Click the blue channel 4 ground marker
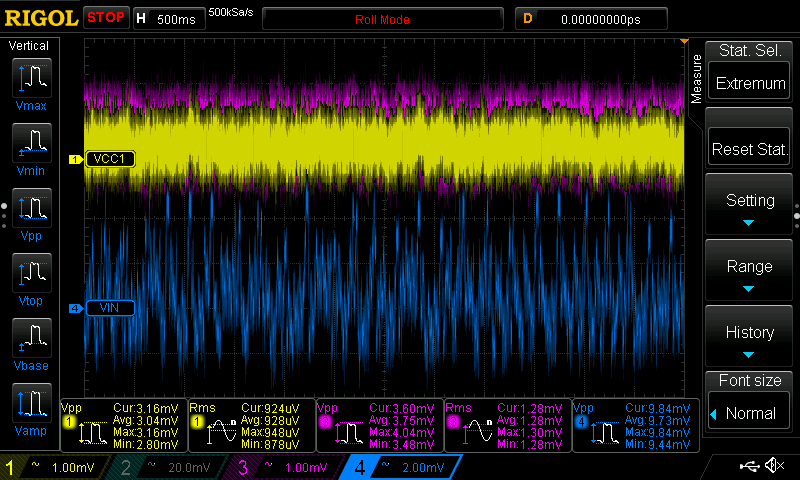800x480 pixels. click(x=76, y=308)
